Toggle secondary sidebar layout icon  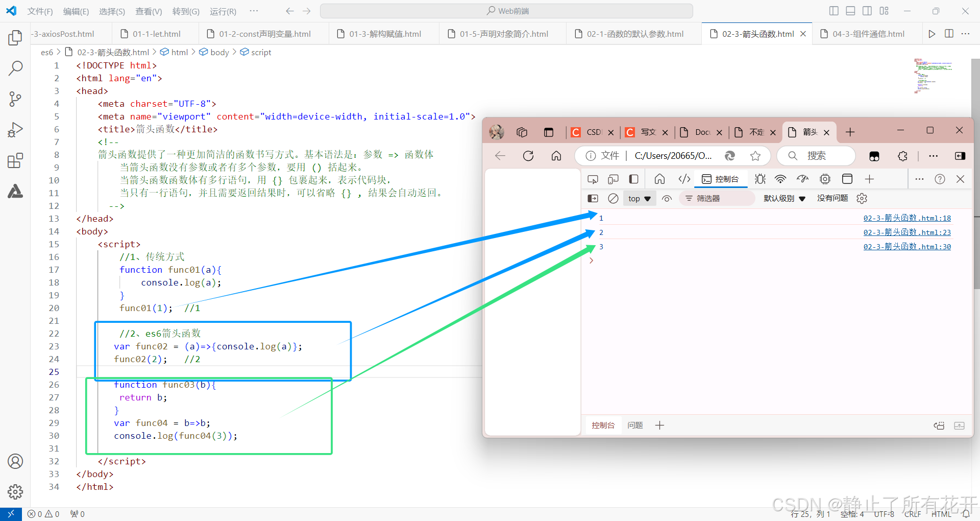(x=867, y=11)
